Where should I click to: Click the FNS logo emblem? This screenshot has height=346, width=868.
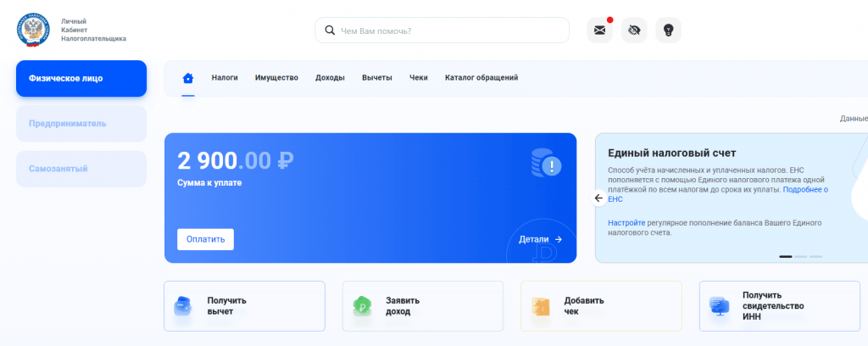(x=34, y=31)
